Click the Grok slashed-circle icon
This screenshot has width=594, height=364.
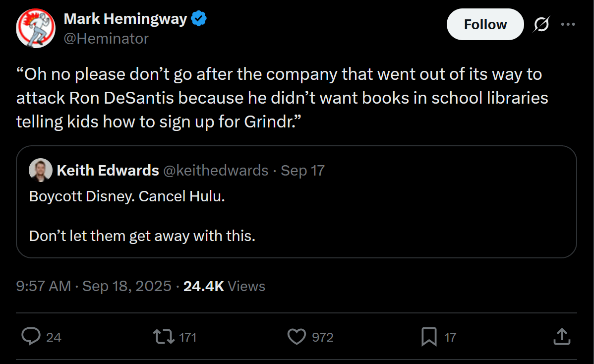pyautogui.click(x=542, y=25)
